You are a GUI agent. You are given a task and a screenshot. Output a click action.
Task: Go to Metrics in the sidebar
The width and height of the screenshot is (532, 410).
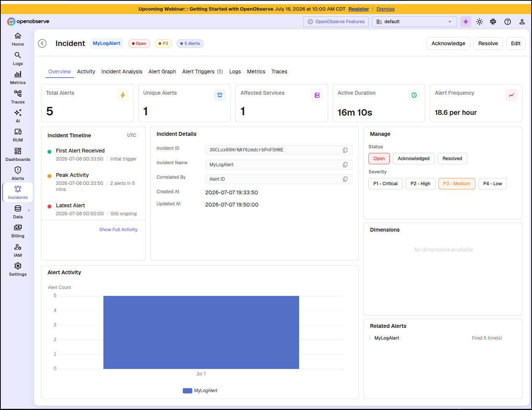coord(17,78)
